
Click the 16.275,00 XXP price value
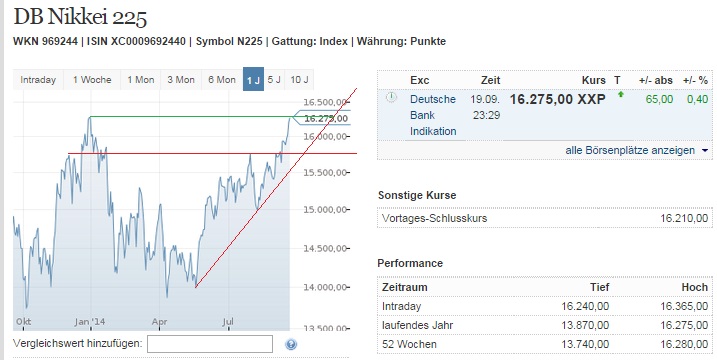tap(557, 99)
